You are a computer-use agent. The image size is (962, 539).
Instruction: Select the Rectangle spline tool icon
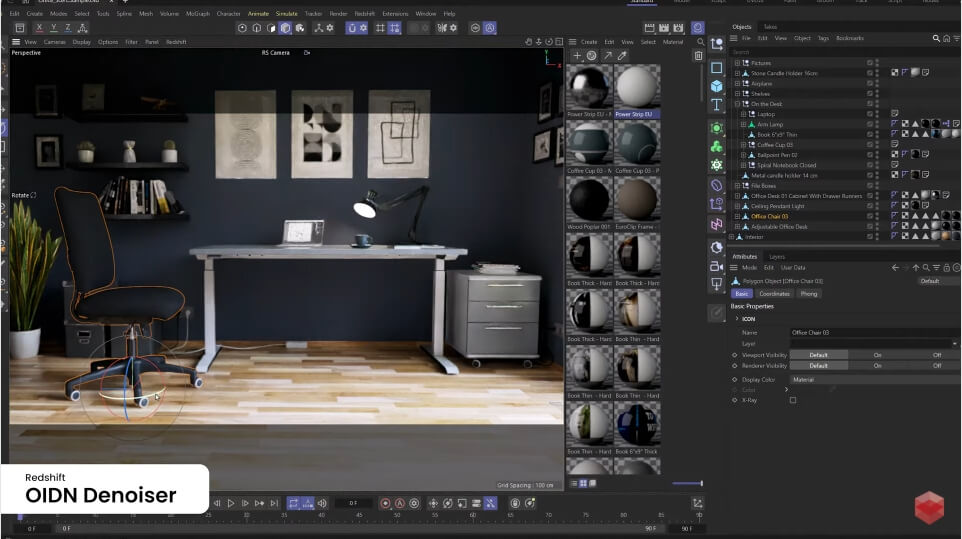coord(716,67)
